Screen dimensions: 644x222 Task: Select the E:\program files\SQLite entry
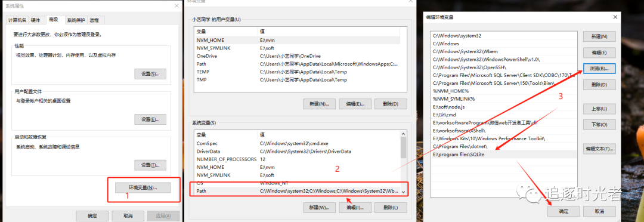point(503,154)
